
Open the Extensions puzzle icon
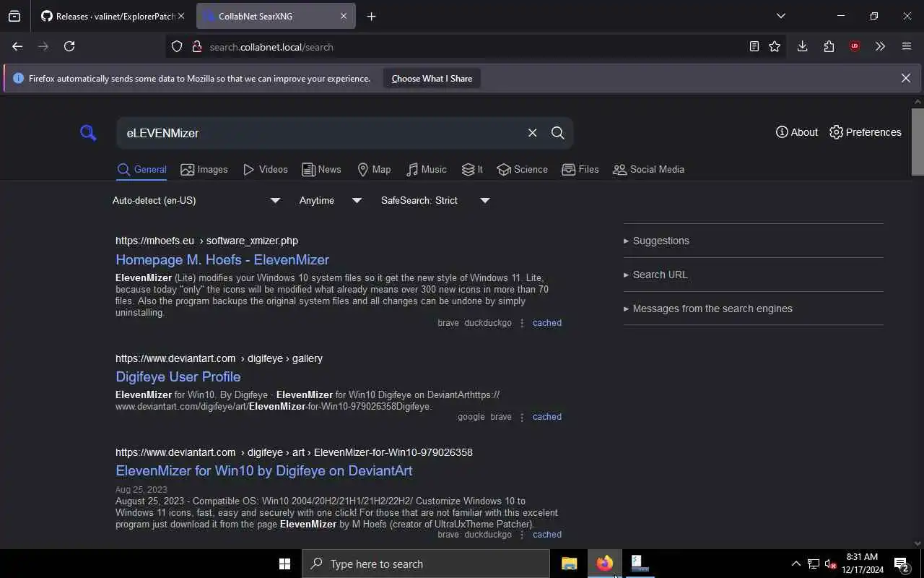tap(829, 46)
